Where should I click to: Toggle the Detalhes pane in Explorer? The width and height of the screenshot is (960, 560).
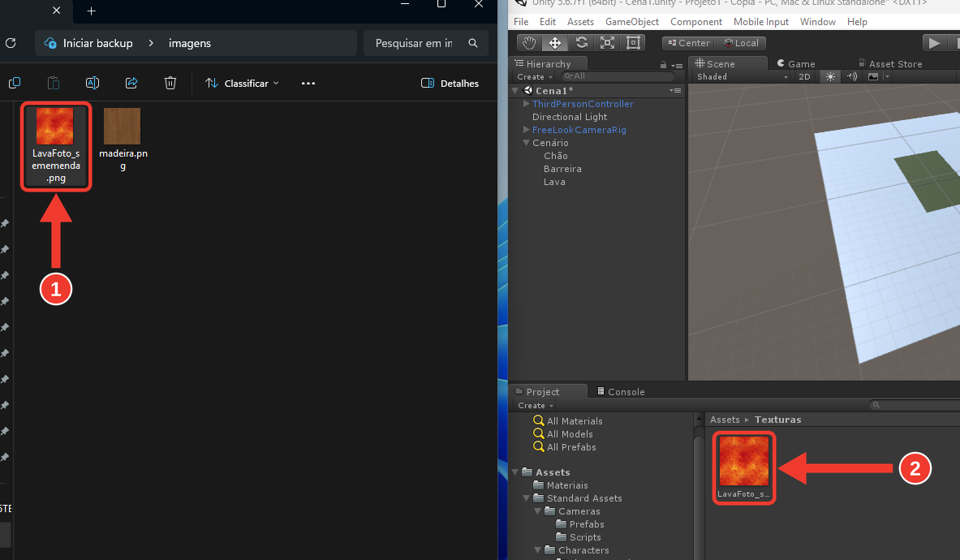[x=450, y=84]
